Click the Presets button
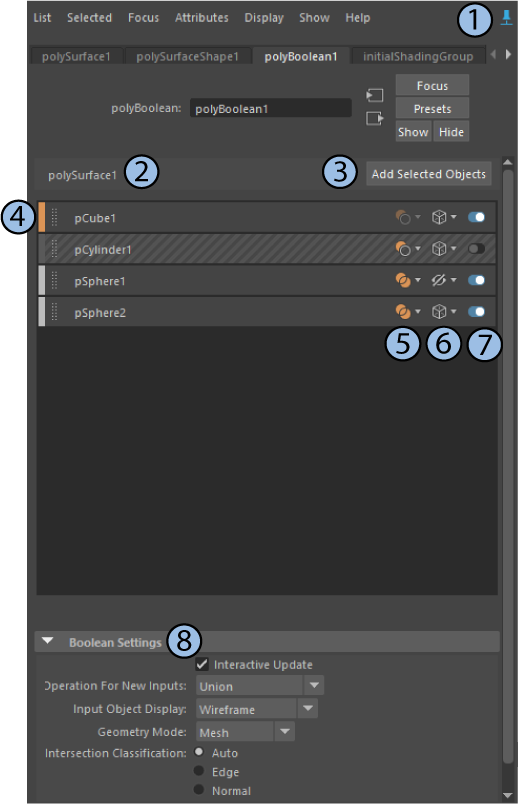 (432, 109)
